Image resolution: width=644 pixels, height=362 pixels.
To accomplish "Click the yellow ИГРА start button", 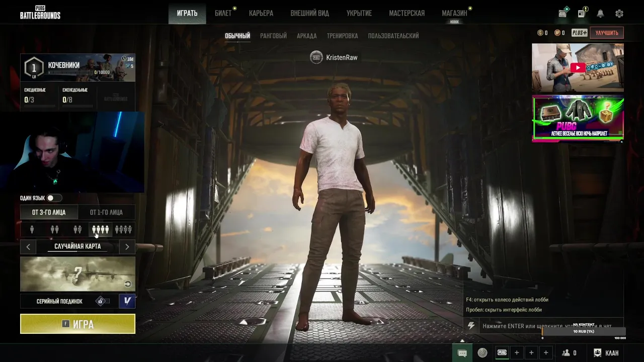I will 77,324.
